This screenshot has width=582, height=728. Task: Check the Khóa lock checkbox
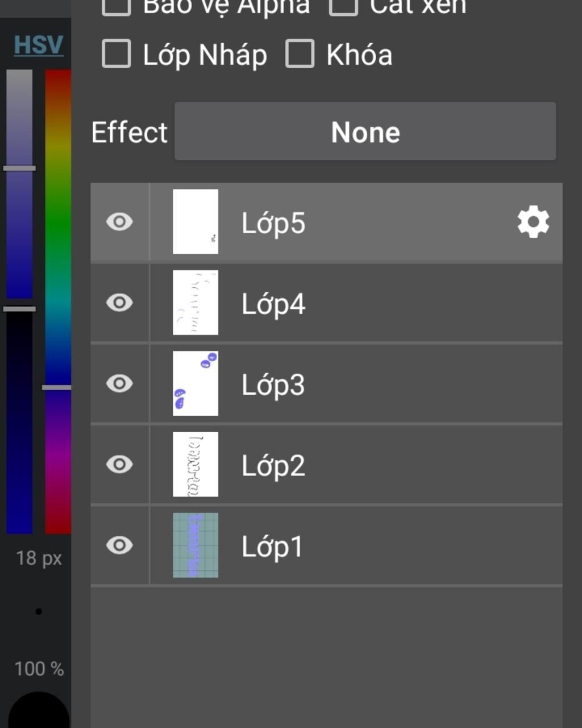pyautogui.click(x=300, y=54)
